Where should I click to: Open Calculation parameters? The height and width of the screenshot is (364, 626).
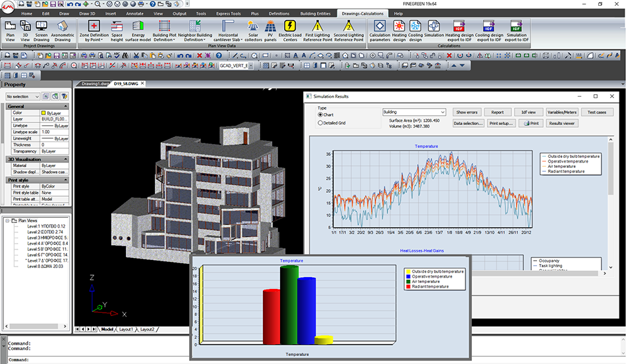tap(380, 31)
